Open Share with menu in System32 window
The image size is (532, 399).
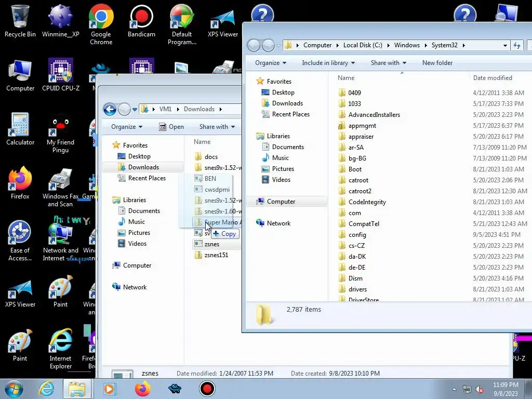point(389,63)
